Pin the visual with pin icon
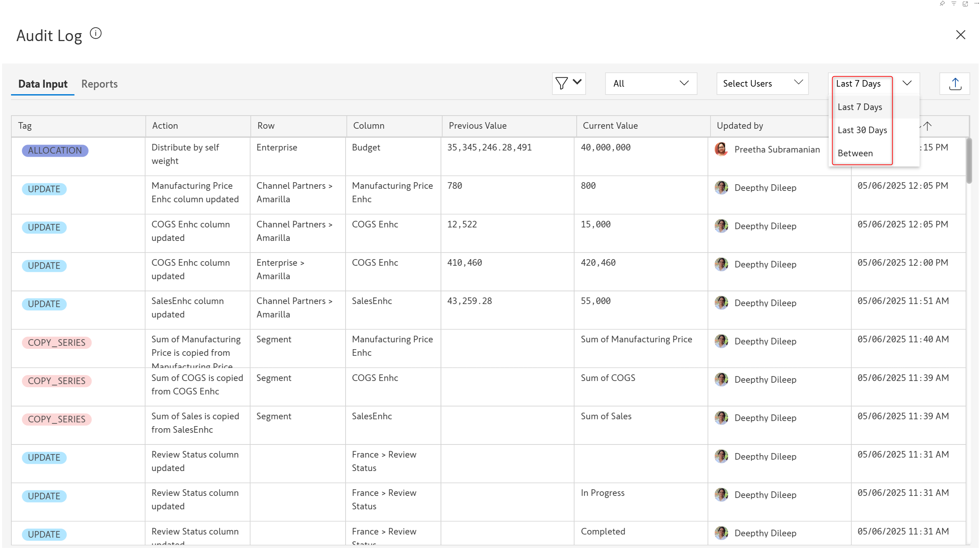Image resolution: width=980 pixels, height=550 pixels. point(942,3)
